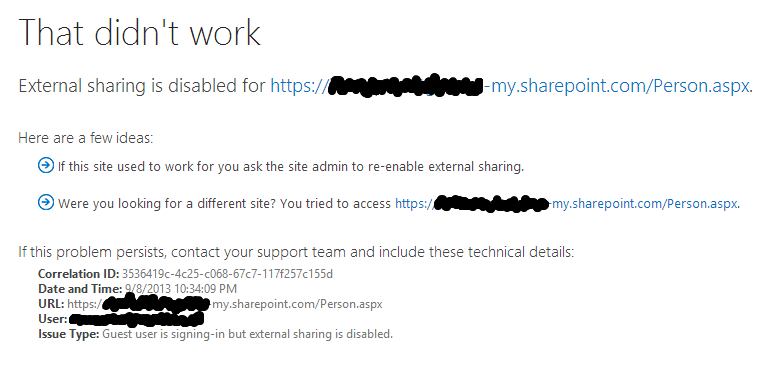Click the 'User:' label

(53, 319)
